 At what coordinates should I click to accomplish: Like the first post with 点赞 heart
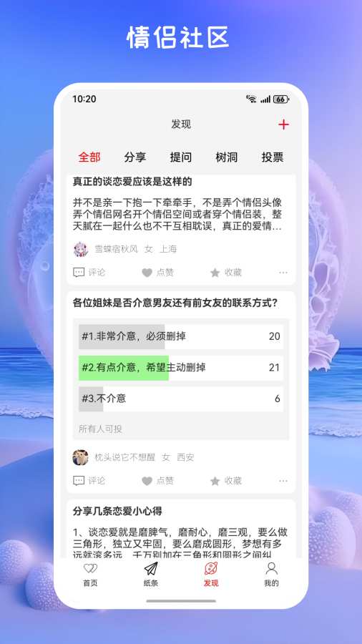147,273
